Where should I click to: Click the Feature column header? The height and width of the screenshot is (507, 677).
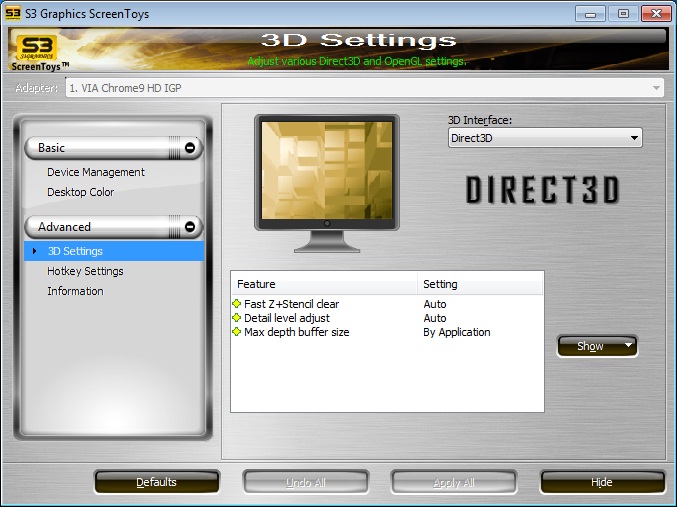coord(324,284)
